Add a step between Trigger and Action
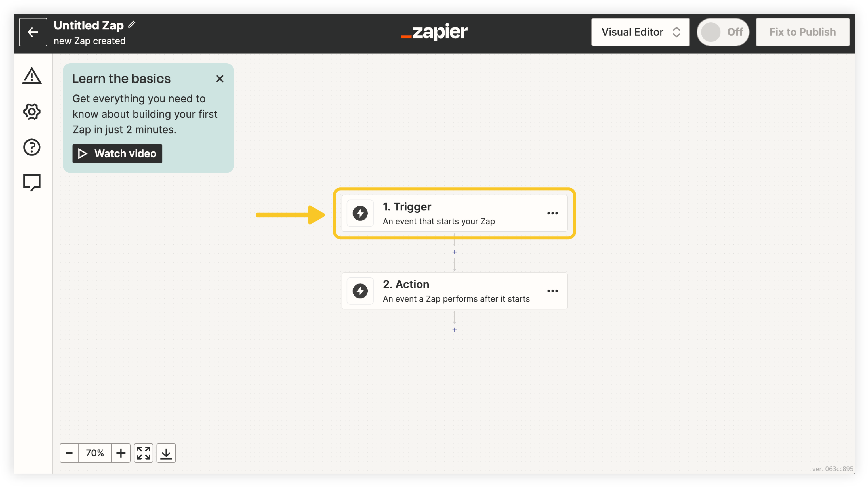 point(454,252)
